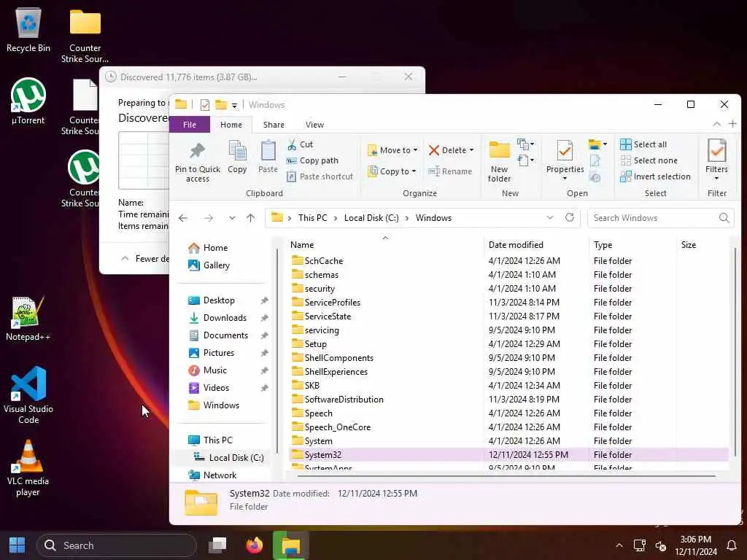The image size is (747, 560).
Task: Open the Move to dropdown
Action: [x=392, y=150]
